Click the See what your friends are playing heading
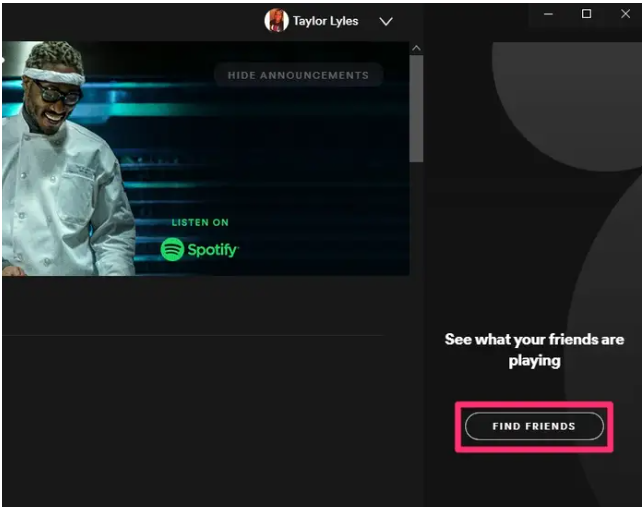 coord(534,350)
